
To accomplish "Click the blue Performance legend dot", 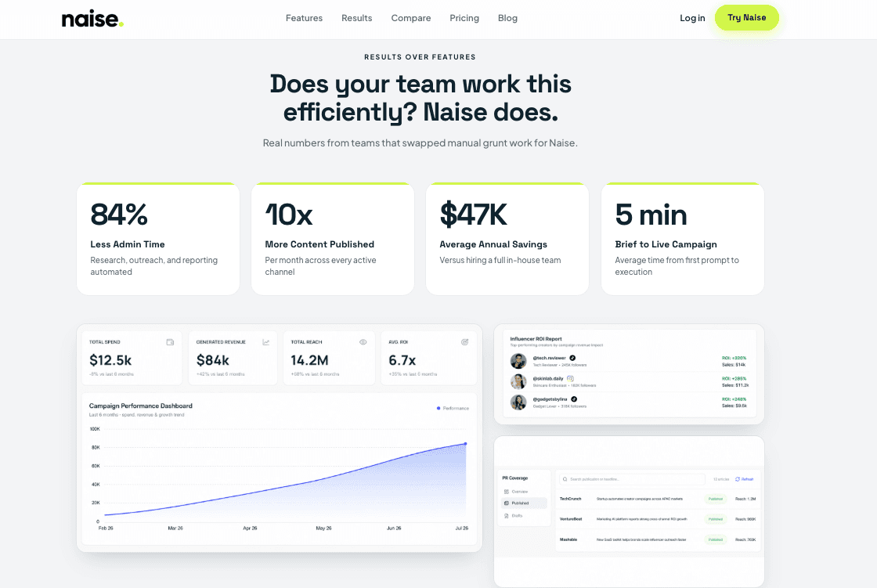I will pos(438,409).
